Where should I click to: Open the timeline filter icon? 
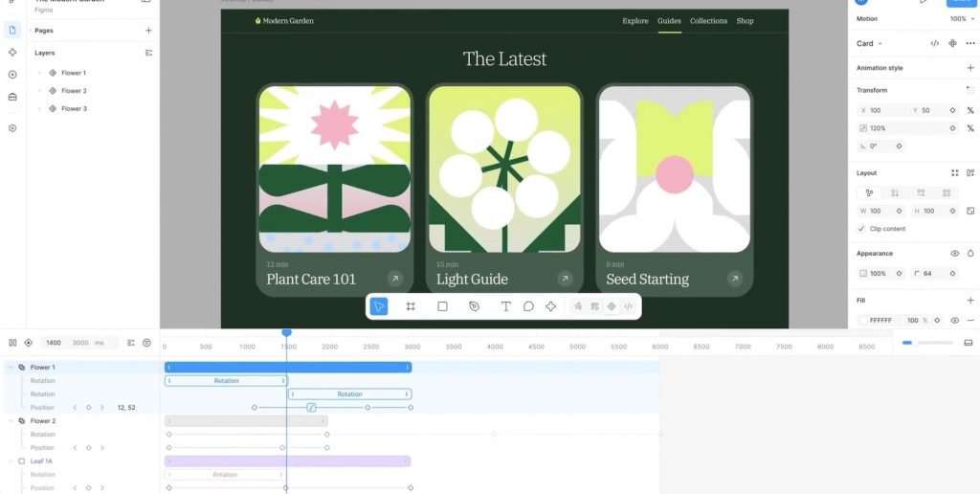click(x=146, y=343)
